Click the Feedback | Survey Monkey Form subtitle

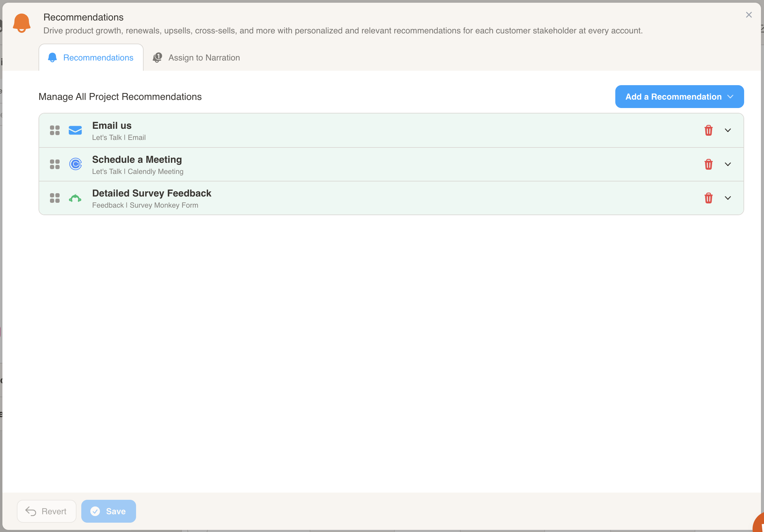coord(145,205)
